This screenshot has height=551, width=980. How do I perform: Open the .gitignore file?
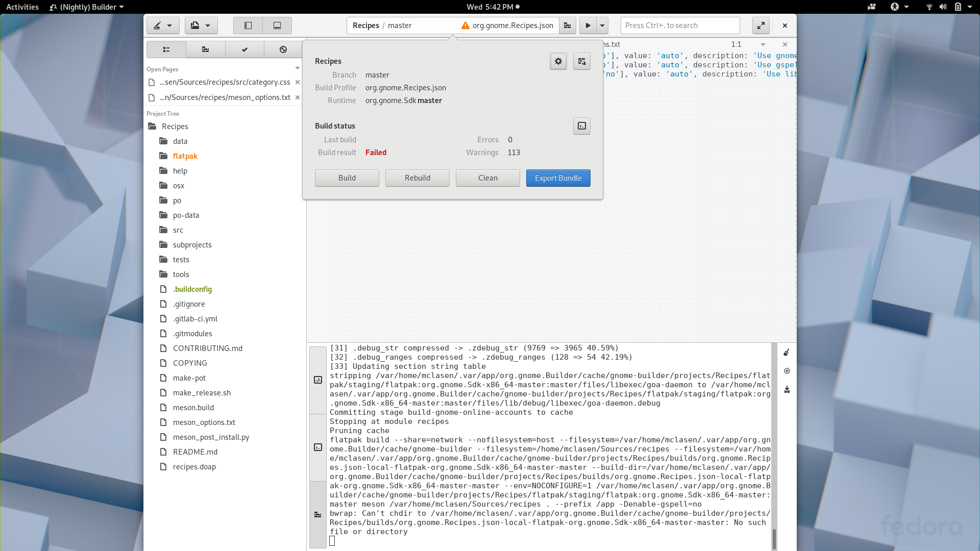click(x=189, y=304)
